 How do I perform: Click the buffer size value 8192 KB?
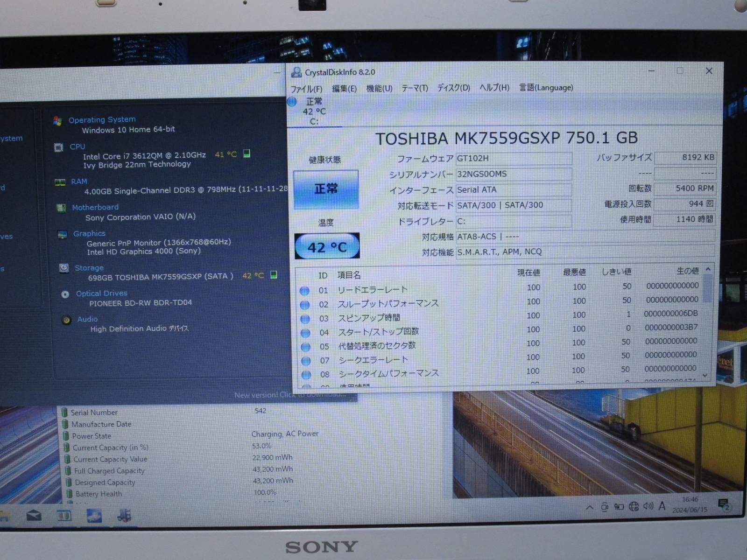[x=685, y=157]
